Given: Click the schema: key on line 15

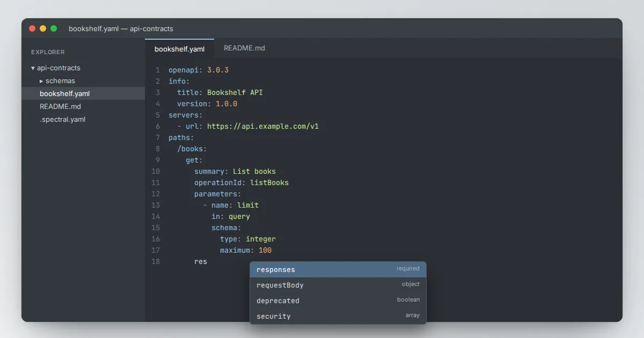Looking at the screenshot, I should pos(226,227).
